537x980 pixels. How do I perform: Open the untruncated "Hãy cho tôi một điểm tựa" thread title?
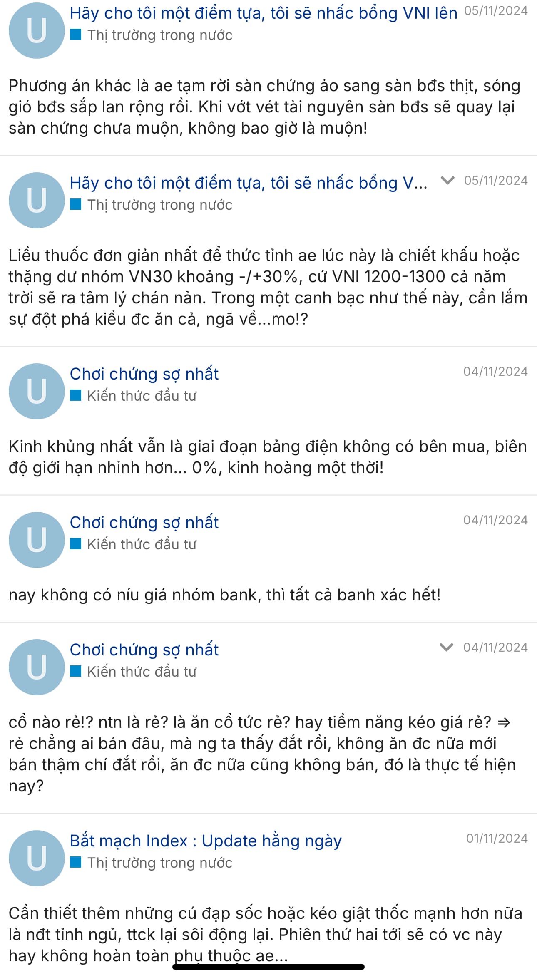tap(263, 13)
